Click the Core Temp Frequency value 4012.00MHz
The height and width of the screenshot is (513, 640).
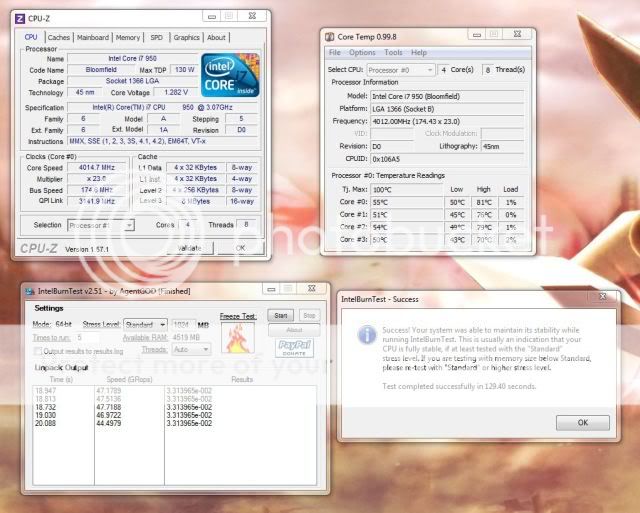447,122
